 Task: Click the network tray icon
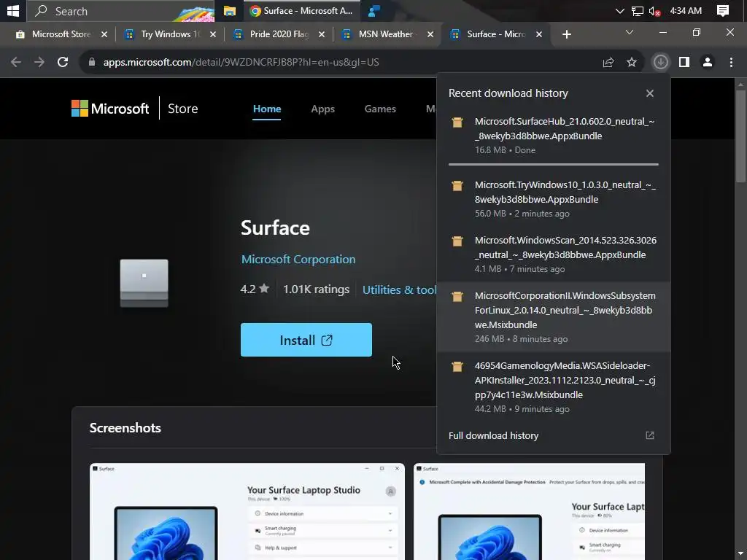(x=637, y=10)
